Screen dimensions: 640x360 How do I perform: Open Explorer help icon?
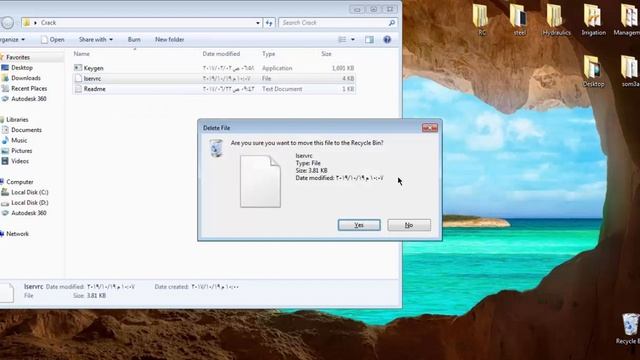tap(387, 40)
